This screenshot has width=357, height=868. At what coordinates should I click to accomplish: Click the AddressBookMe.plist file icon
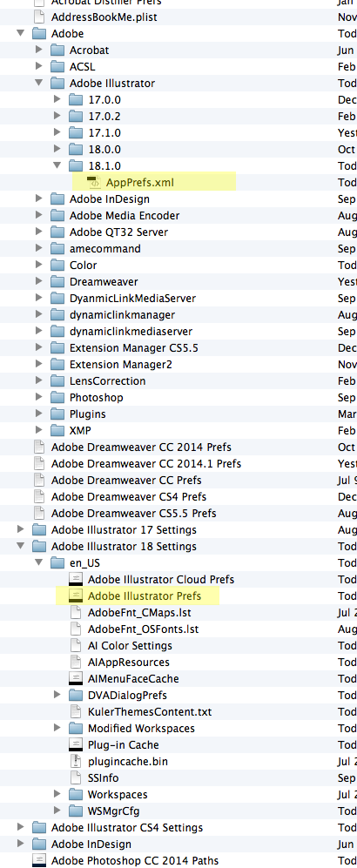[x=39, y=17]
